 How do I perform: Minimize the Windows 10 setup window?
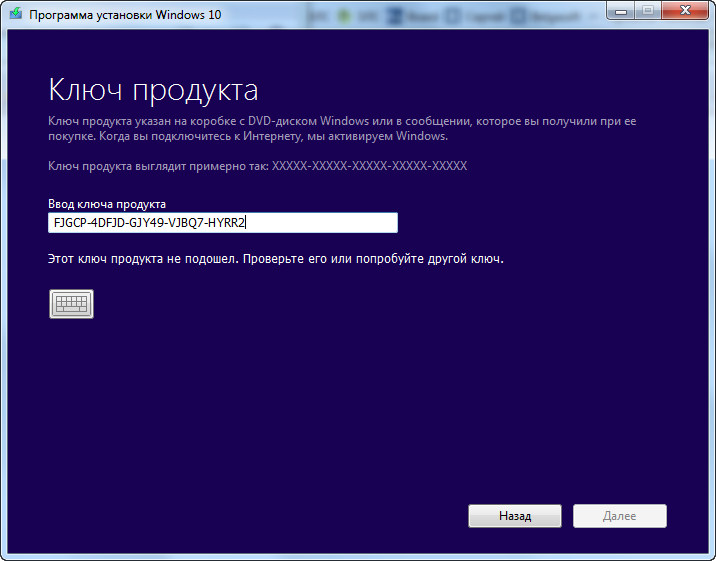pos(621,11)
